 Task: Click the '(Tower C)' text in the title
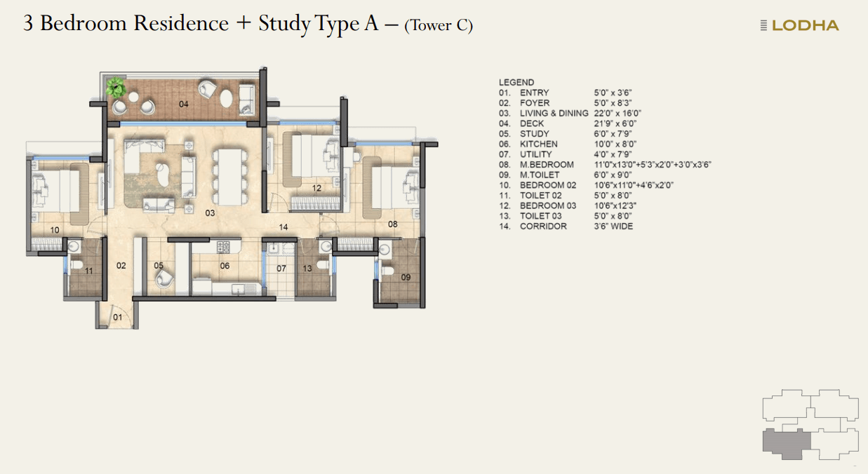point(439,26)
